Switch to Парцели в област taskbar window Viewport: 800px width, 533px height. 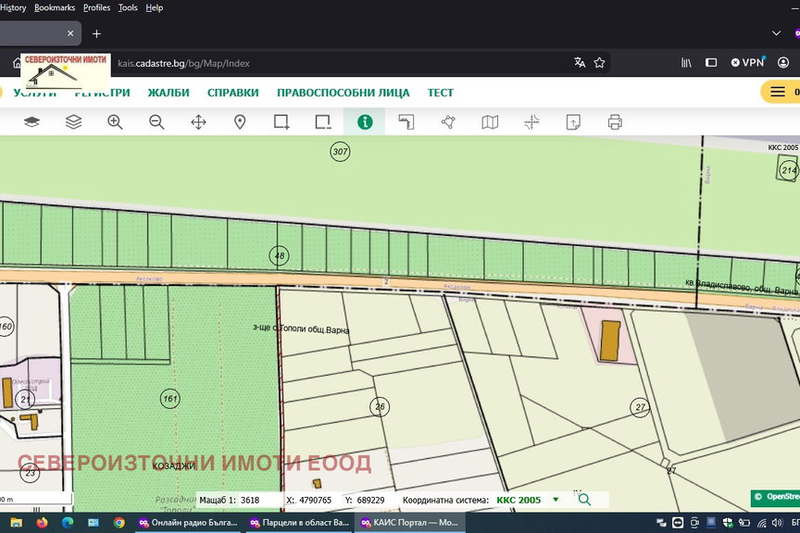click(x=299, y=522)
